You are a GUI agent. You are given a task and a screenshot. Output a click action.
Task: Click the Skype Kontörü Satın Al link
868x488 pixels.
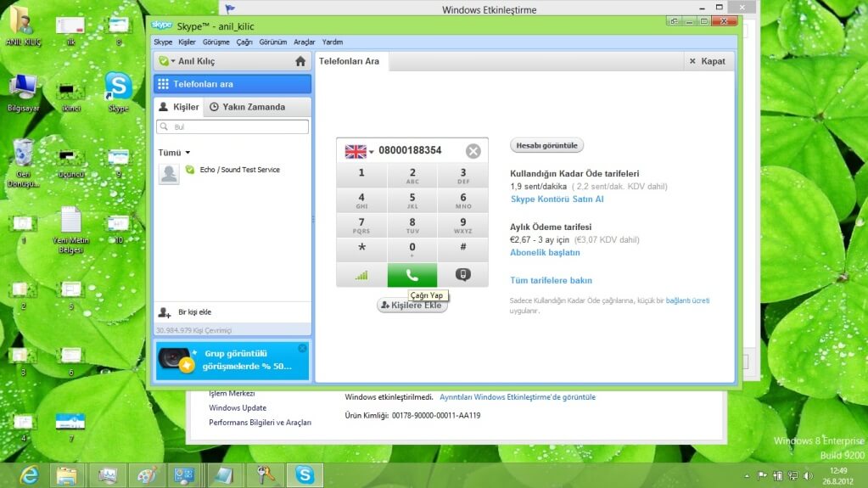(557, 199)
